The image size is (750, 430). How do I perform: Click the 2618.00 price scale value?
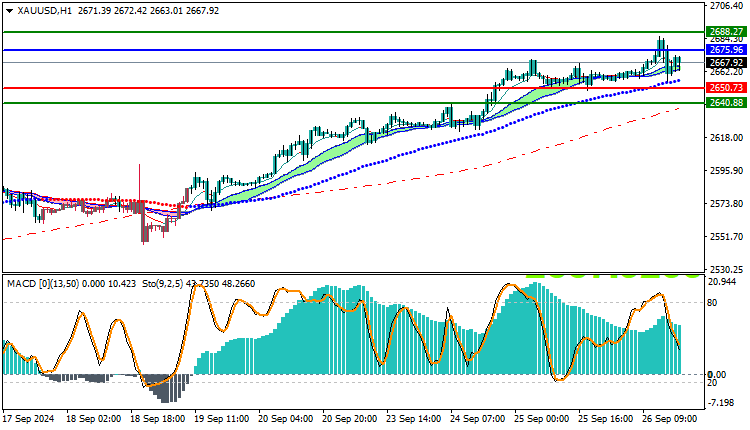click(x=727, y=138)
